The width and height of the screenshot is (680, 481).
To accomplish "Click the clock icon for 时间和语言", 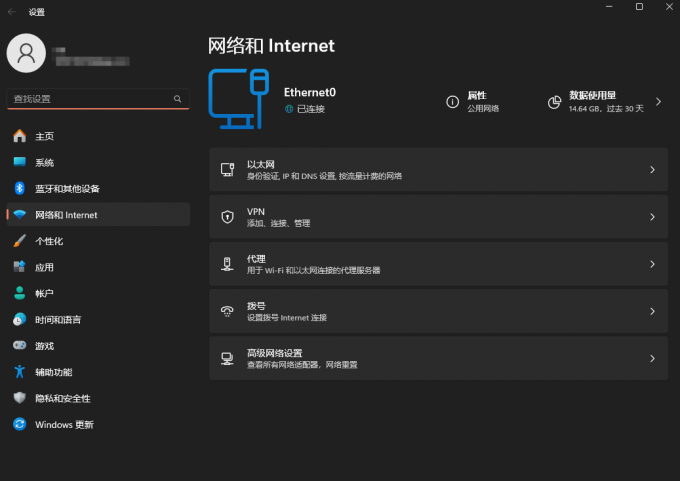I will point(20,319).
